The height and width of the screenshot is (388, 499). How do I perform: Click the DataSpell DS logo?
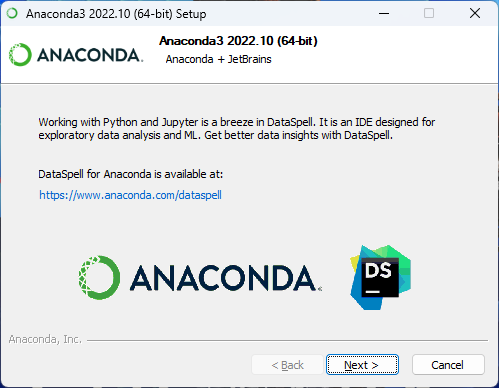point(380,277)
